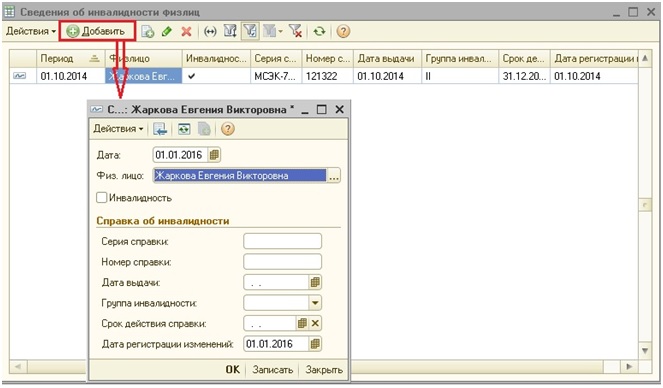Open the calendar for Дата регистрации изменений
Viewport: 663px width, 388px height.
315,344
